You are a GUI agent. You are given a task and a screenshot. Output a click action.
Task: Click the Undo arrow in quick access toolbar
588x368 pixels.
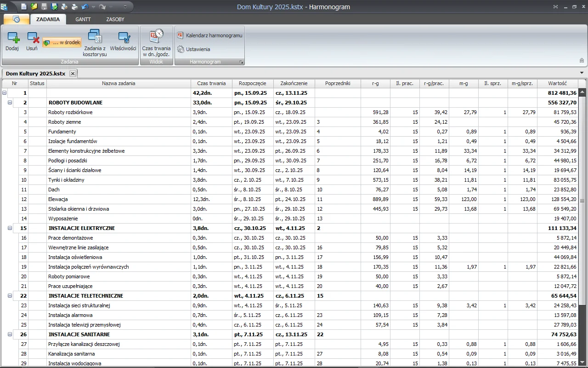click(85, 7)
